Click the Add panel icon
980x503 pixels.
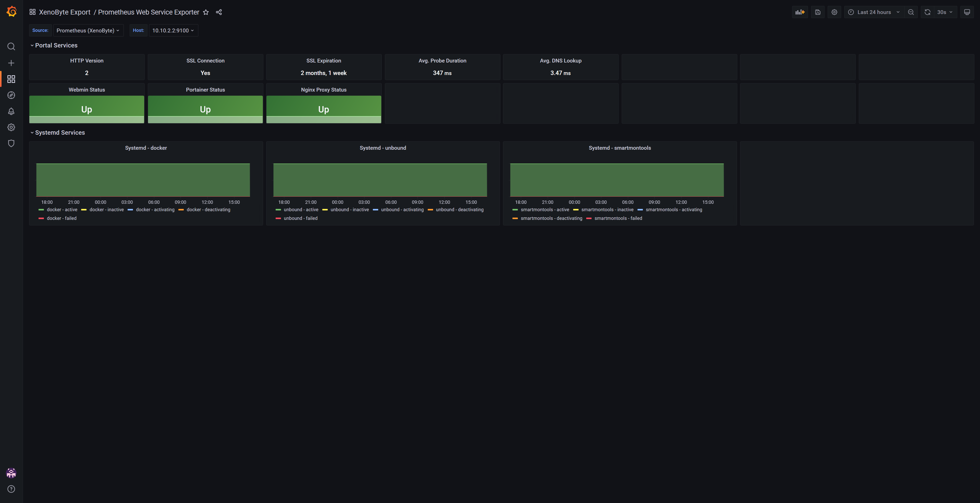click(800, 12)
